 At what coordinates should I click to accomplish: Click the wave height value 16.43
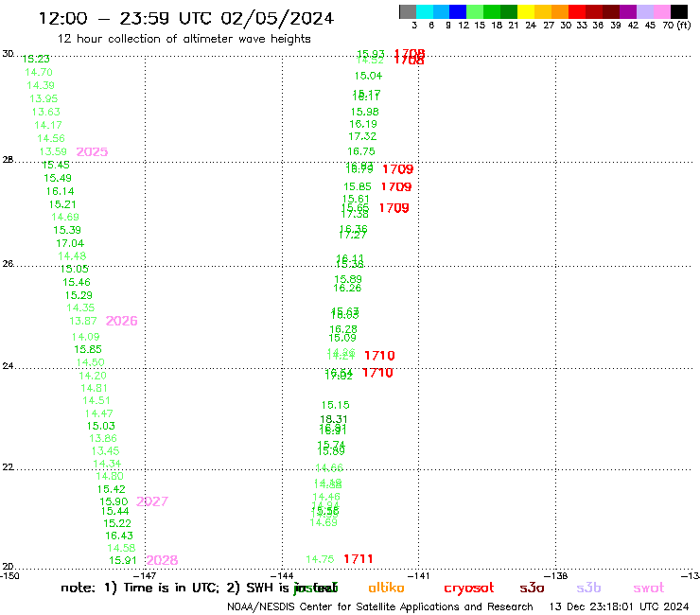point(119,536)
